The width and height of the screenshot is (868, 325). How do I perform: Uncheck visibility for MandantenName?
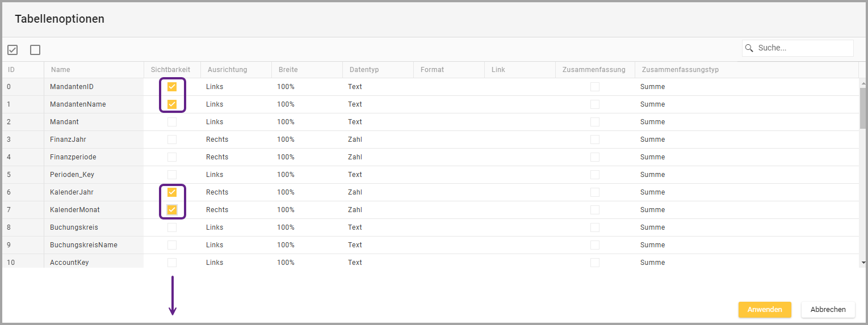172,104
